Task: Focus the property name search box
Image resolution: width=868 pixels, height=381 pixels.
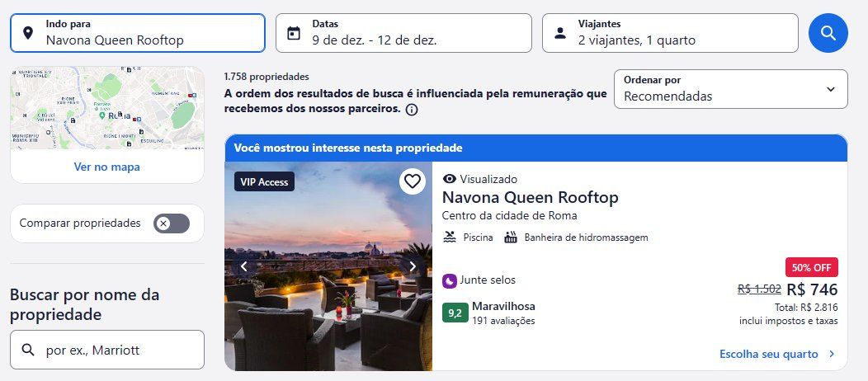Action: coord(107,350)
